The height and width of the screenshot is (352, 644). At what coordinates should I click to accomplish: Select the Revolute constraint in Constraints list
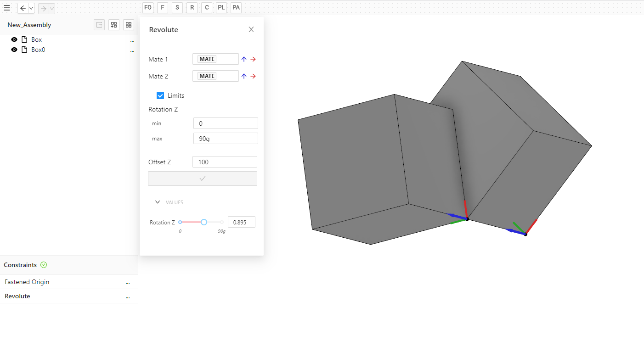(x=17, y=296)
